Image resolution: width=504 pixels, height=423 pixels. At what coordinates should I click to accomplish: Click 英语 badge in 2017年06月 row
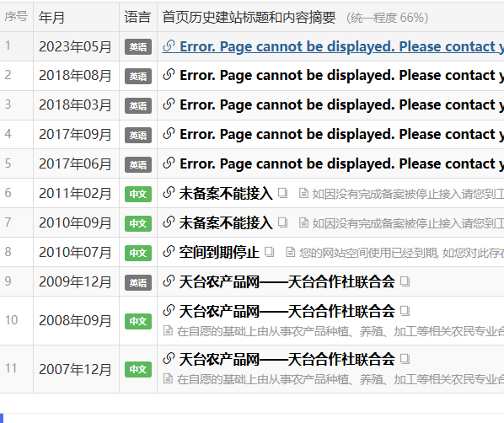pos(138,164)
